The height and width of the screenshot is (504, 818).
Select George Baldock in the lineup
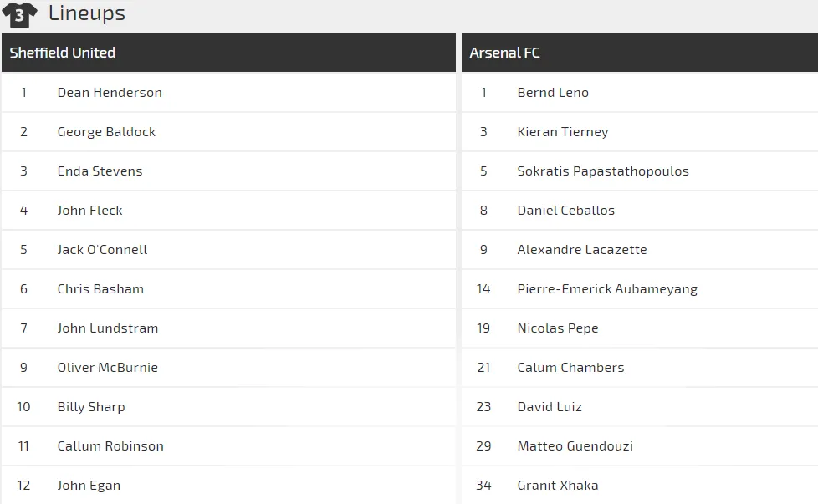[106, 132]
